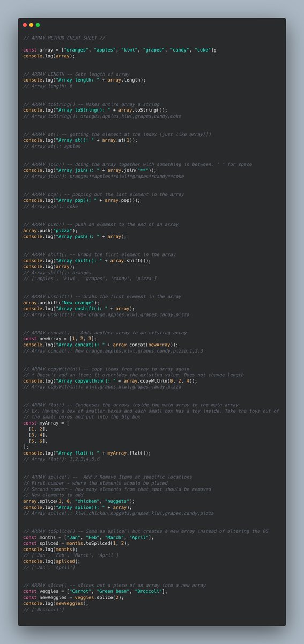Viewport: 304px width, 644px height.
Task: Click the 'ARRAY toSpliced() -- Same as splice()' comment
Action: (147, 531)
